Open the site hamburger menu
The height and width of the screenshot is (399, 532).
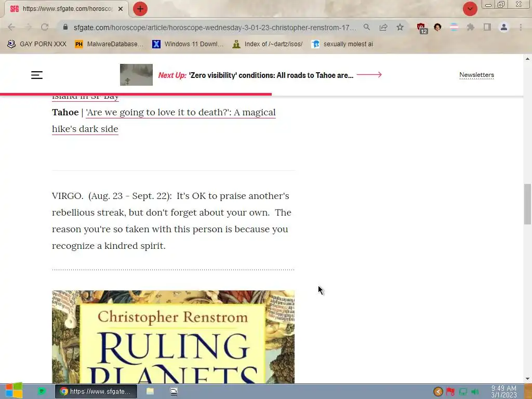tap(37, 75)
